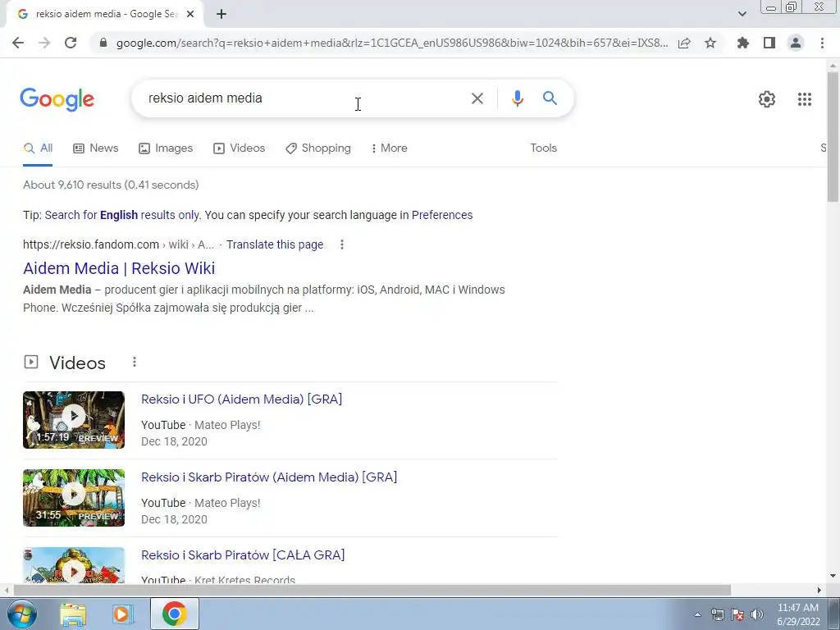This screenshot has height=630, width=840.
Task: Open the Chrome profile avatar
Action: [796, 43]
